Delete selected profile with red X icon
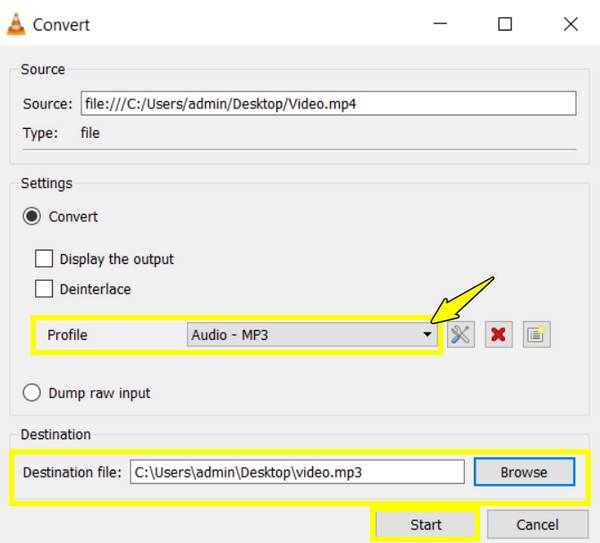 point(499,334)
